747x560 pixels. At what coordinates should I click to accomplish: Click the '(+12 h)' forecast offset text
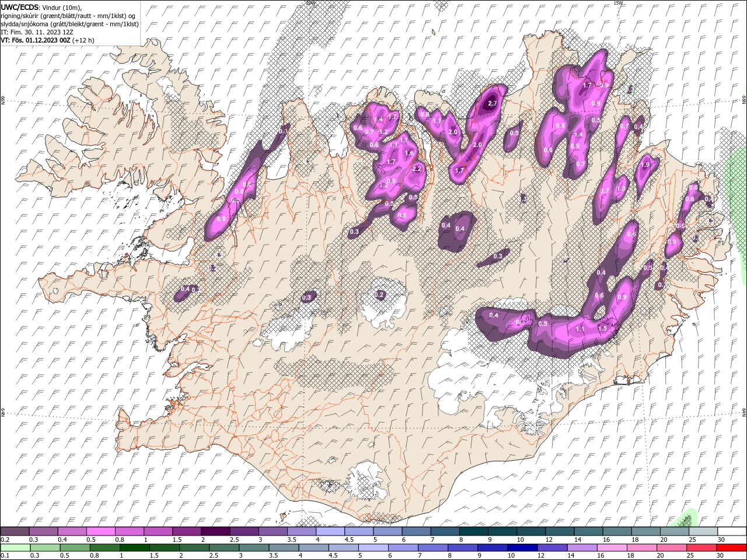point(83,40)
